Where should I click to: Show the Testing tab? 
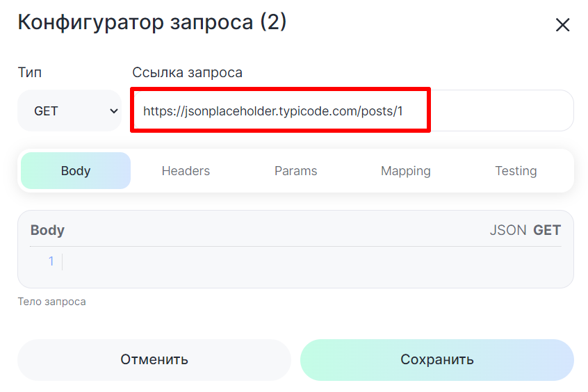(516, 171)
